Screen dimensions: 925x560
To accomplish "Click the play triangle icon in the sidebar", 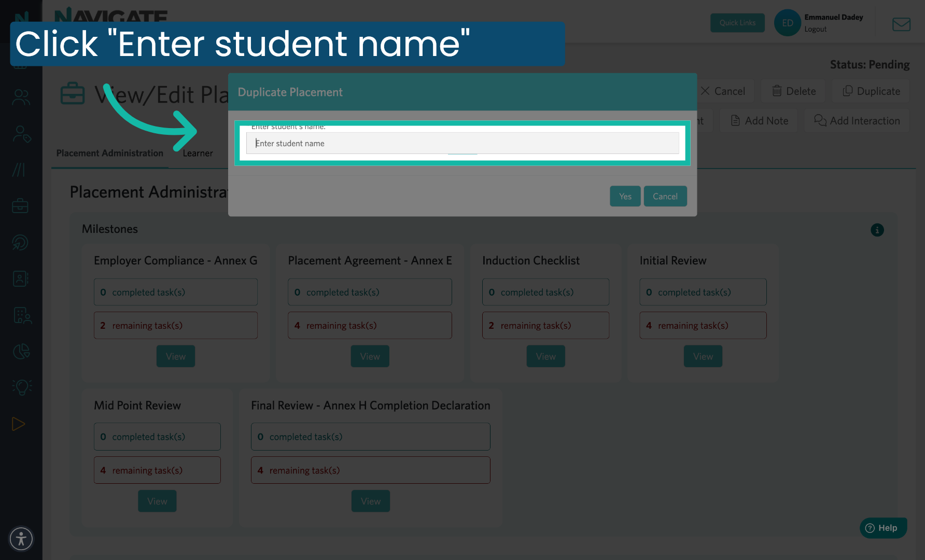I will click(19, 424).
